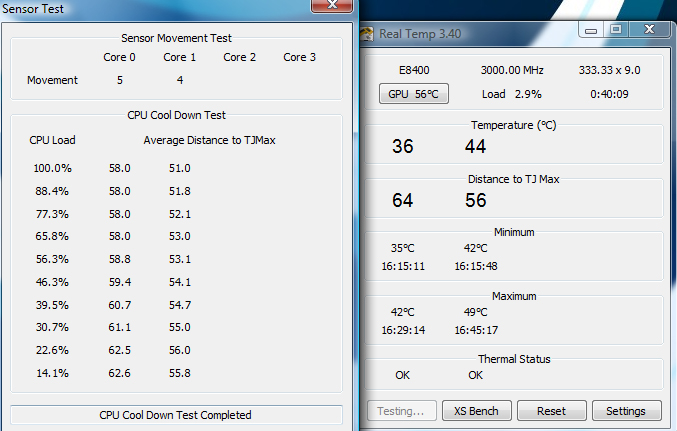
Task: Click the 65.8% CPU load row
Action: coord(52,236)
